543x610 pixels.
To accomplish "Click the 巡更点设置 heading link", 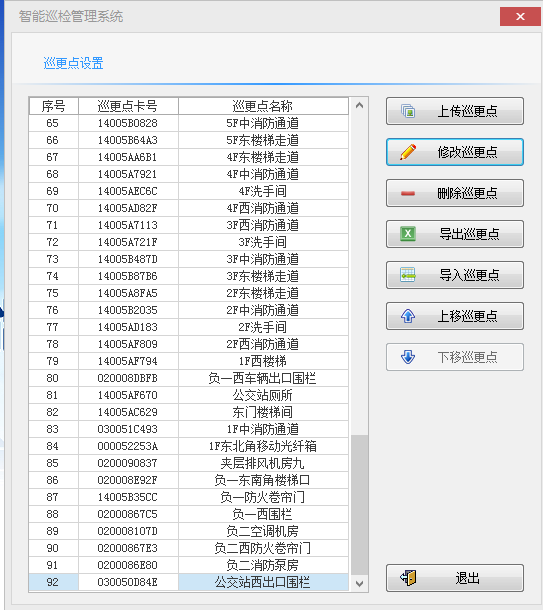I will tap(74, 63).
